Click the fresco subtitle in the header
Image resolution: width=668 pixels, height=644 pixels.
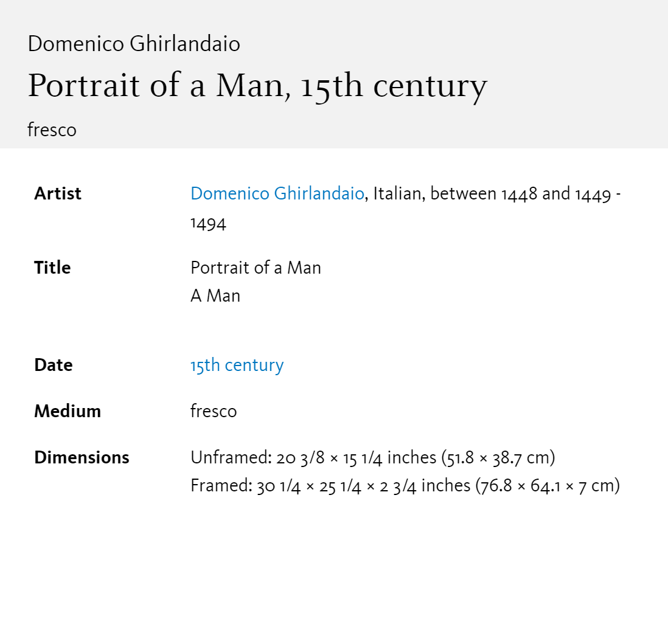tap(52, 130)
